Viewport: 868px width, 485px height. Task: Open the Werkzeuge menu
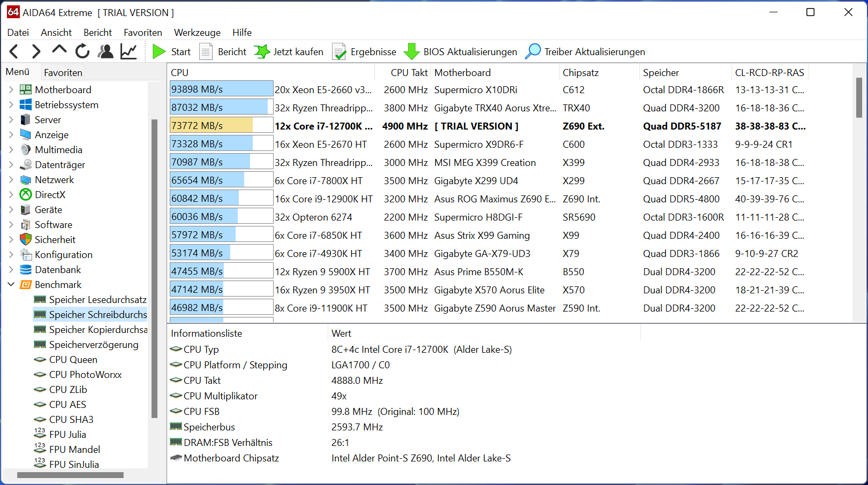click(x=197, y=32)
